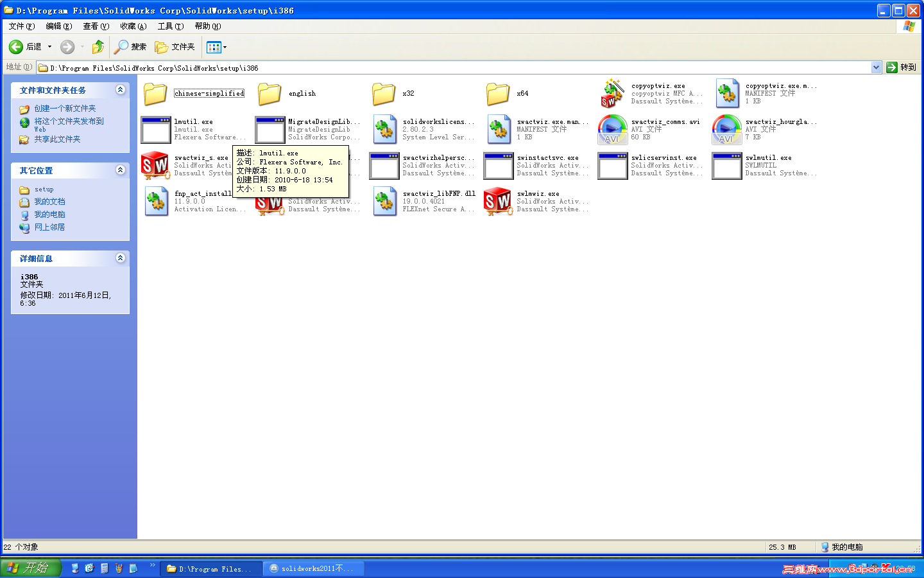
Task: Select the x64 folder icon
Action: [x=498, y=94]
